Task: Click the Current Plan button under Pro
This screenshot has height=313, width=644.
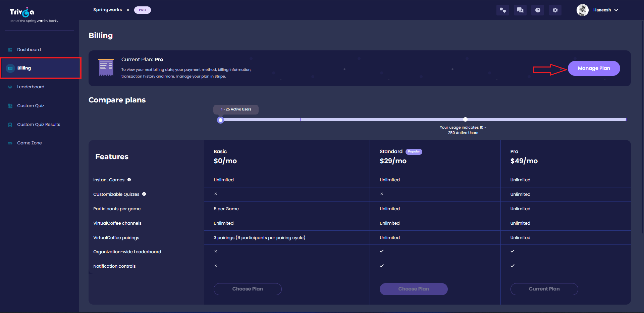Action: [x=544, y=289]
